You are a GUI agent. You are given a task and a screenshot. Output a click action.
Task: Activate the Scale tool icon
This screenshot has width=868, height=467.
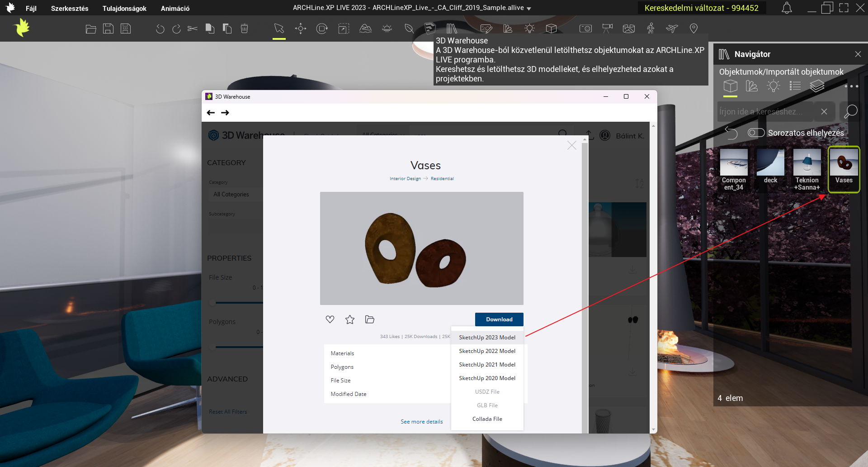(x=344, y=29)
